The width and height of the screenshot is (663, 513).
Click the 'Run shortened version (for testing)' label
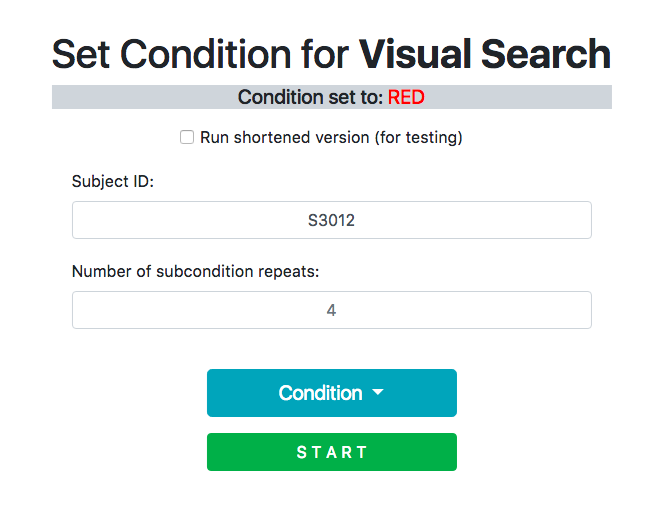[x=331, y=137]
